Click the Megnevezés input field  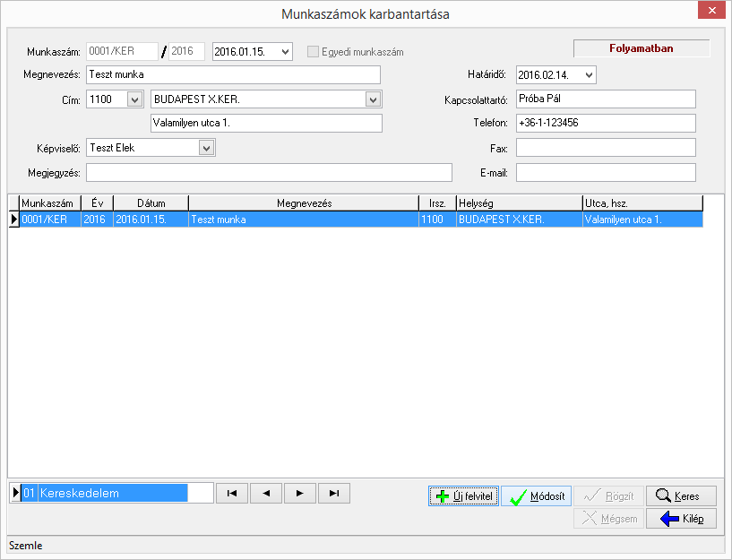234,74
